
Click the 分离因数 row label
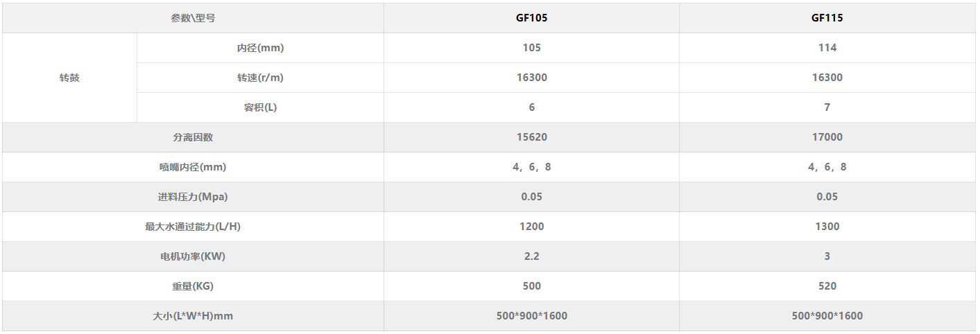tap(193, 137)
